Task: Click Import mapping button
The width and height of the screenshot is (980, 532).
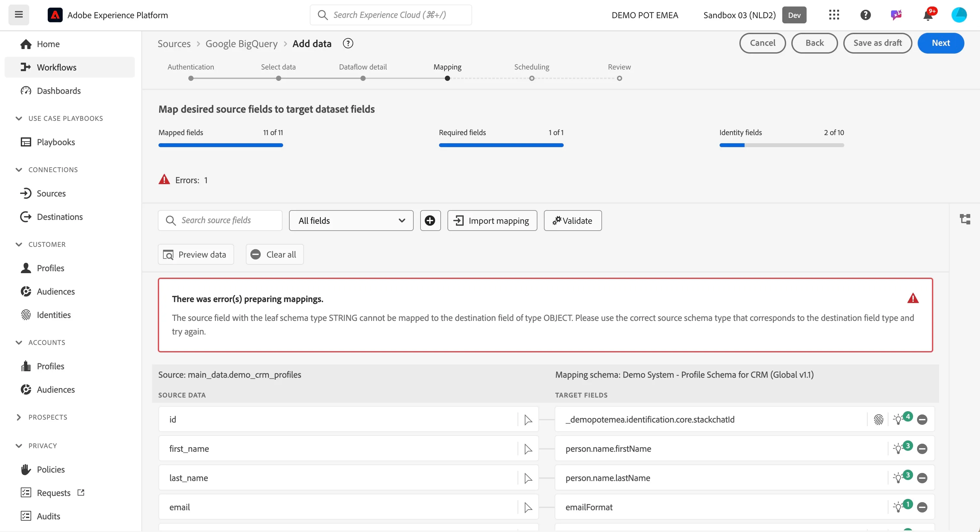Action: click(x=492, y=220)
